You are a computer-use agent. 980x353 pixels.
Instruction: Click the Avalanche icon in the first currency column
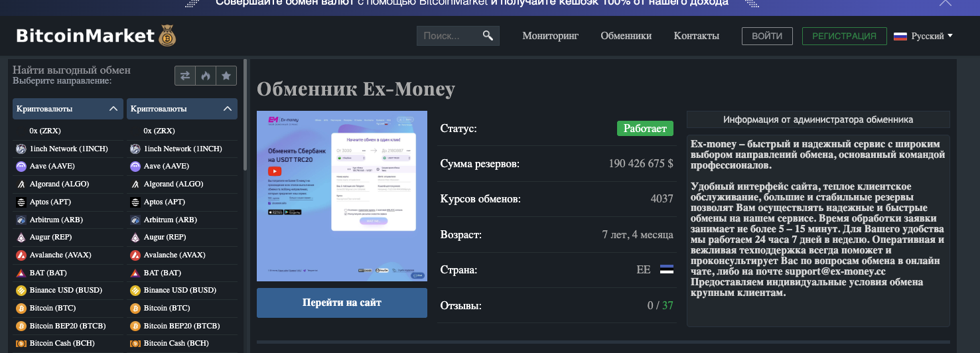(21, 255)
